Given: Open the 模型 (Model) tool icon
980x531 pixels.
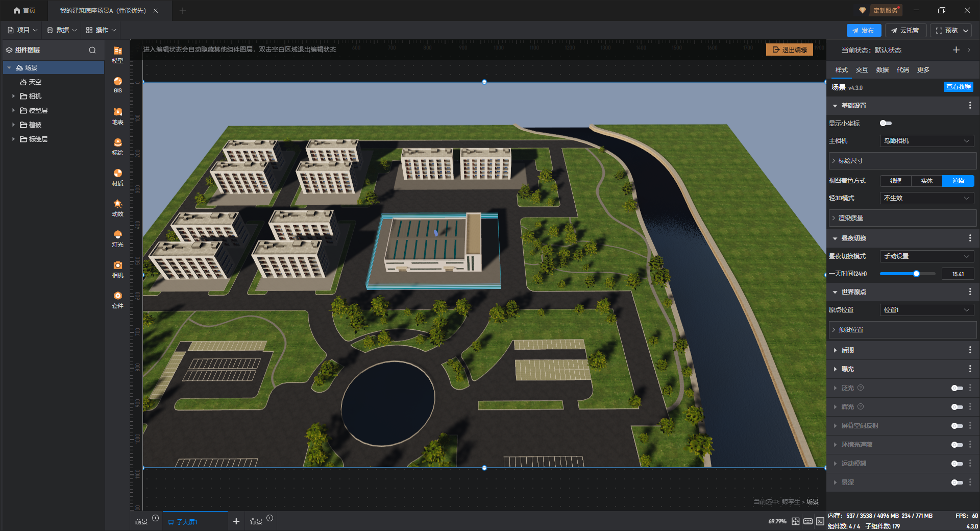Looking at the screenshot, I should pos(117,54).
